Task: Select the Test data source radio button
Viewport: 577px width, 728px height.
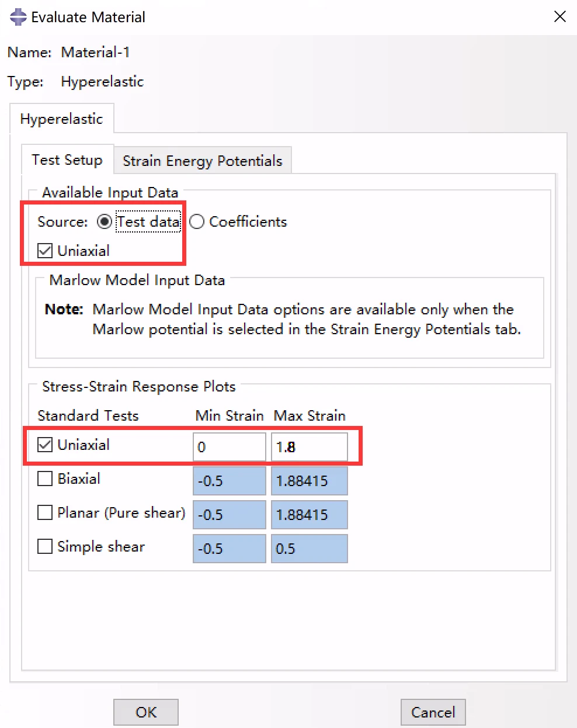Action: pos(105,222)
